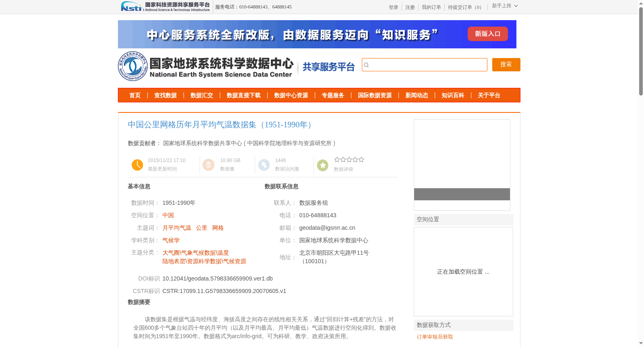Open the 数据汇交 menu

coord(202,96)
